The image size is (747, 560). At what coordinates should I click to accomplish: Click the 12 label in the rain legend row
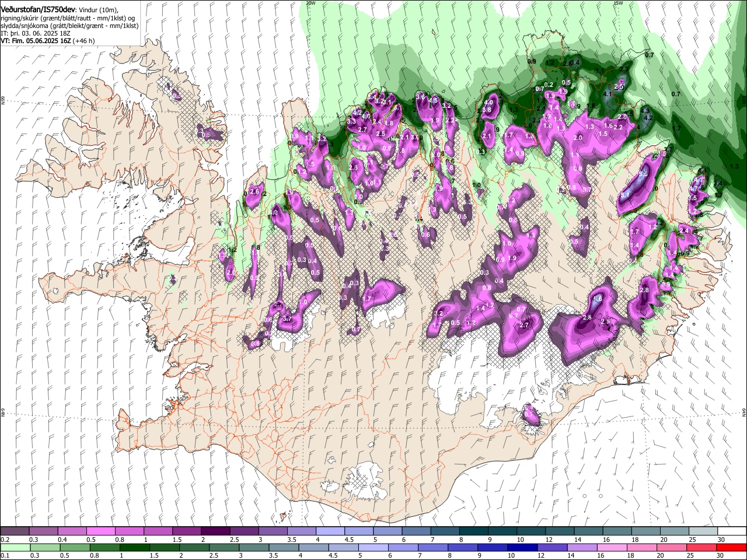[x=540, y=555]
